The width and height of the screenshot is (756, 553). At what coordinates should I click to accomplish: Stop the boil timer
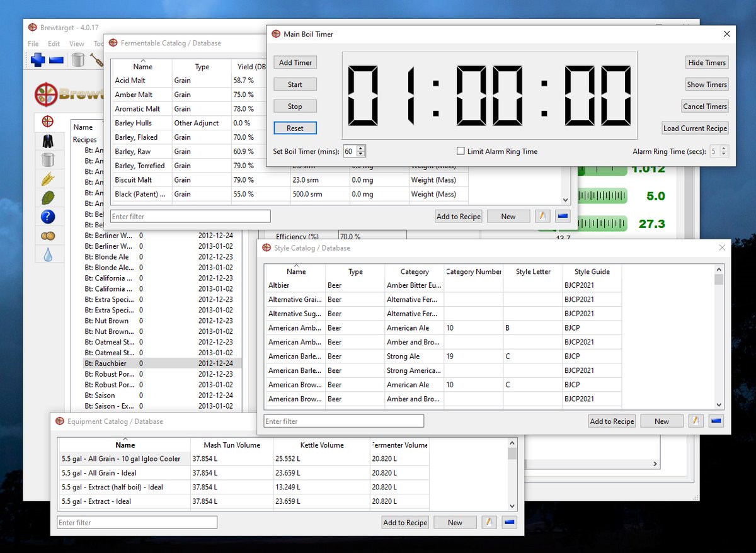(x=295, y=106)
